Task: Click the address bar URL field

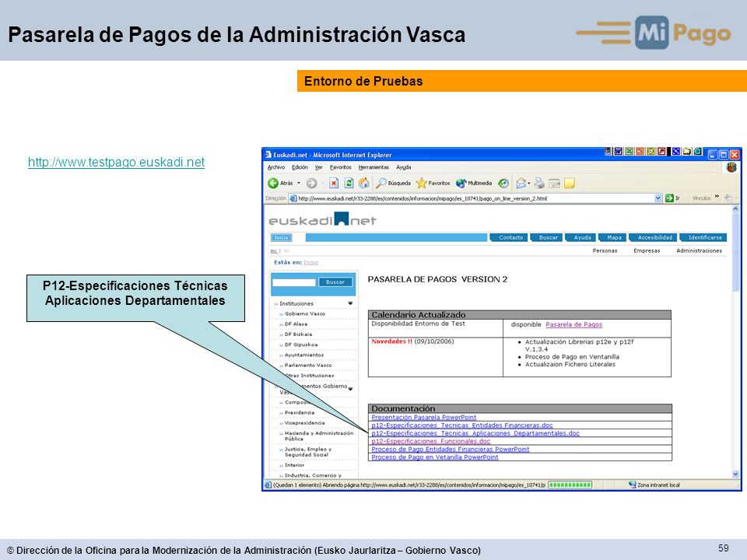Action: click(x=472, y=198)
